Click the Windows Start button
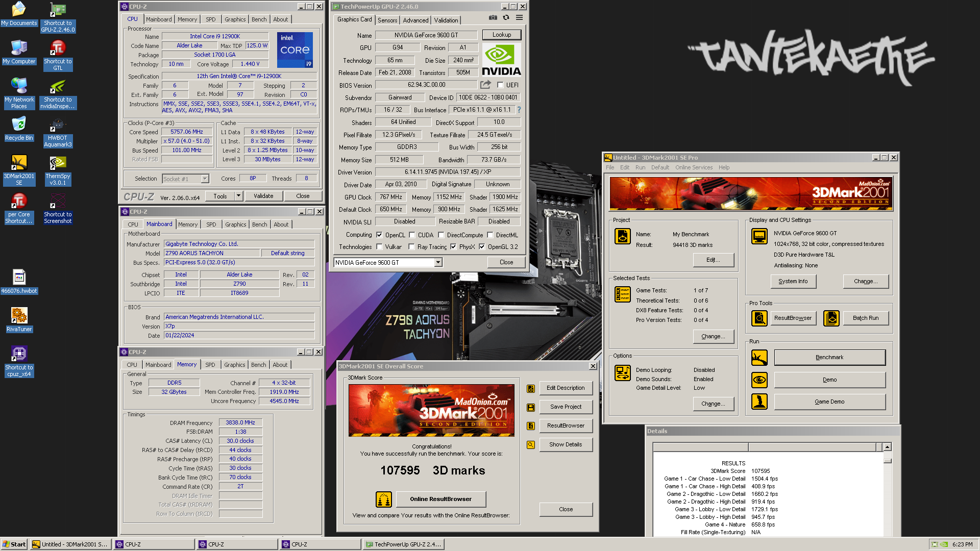The width and height of the screenshot is (980, 551). (x=14, y=544)
